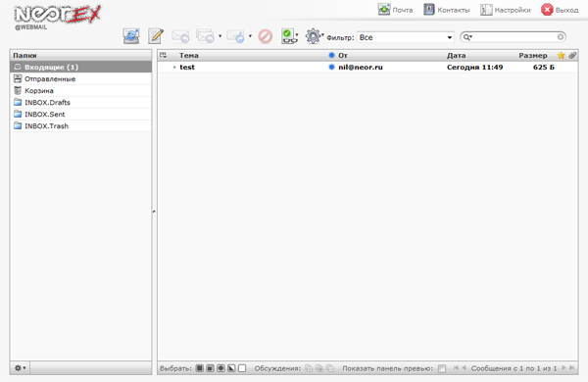
Task: Click the blue unread status header icon
Action: (331, 55)
